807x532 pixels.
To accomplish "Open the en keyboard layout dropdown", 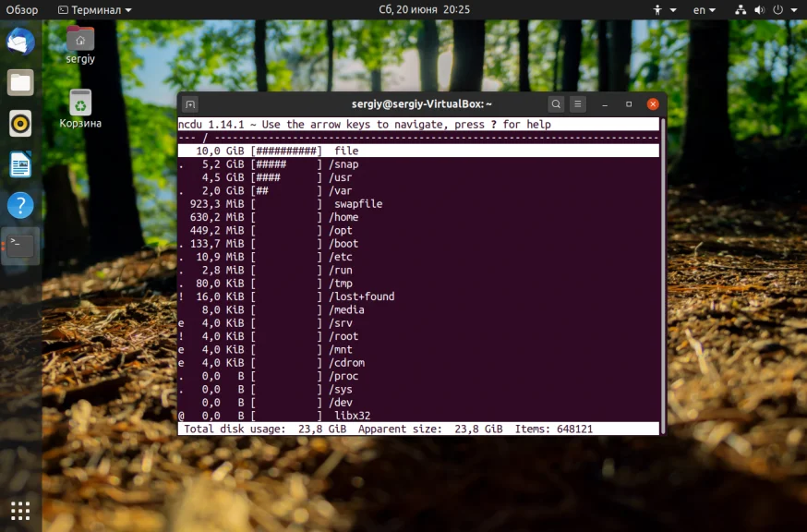I will point(705,10).
